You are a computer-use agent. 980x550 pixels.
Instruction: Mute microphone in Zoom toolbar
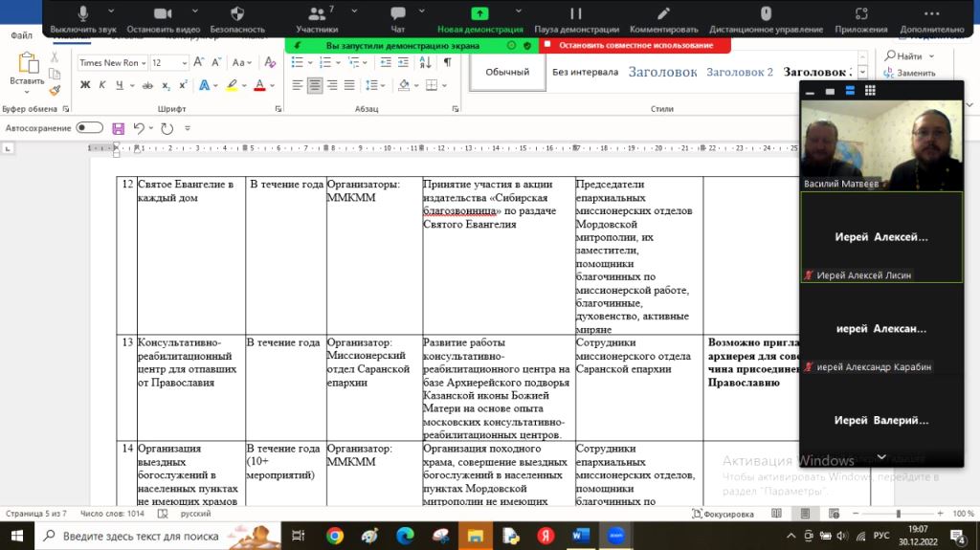click(x=83, y=19)
